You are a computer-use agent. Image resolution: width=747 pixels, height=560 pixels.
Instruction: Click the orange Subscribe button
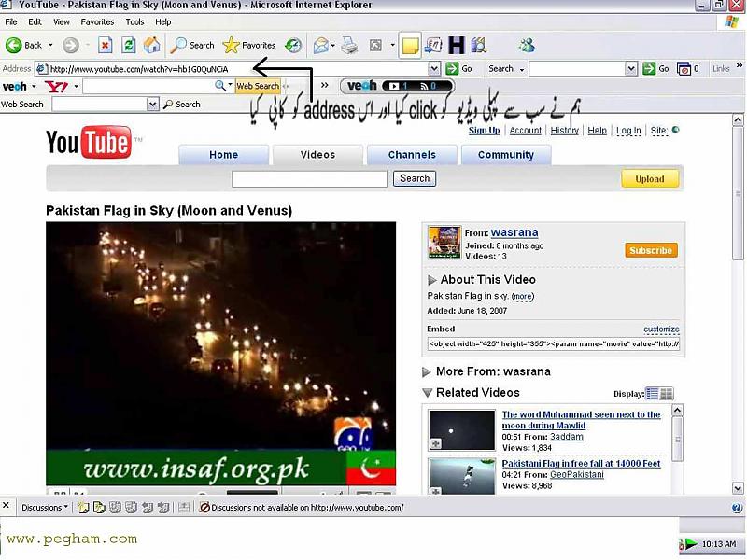[651, 250]
